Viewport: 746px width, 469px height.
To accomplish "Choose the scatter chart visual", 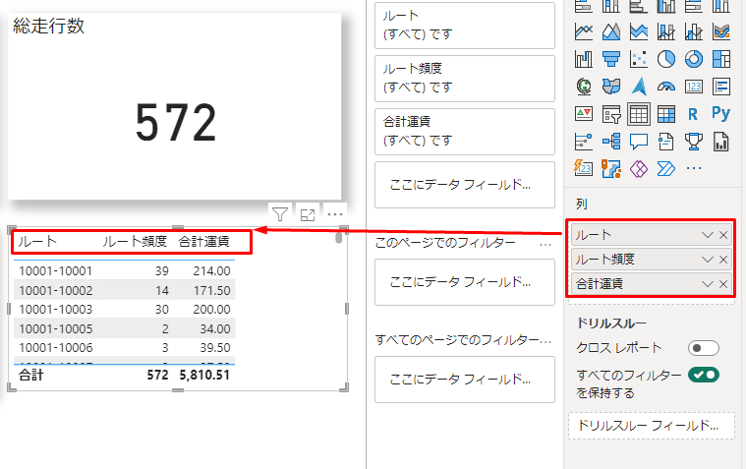I will (x=638, y=59).
